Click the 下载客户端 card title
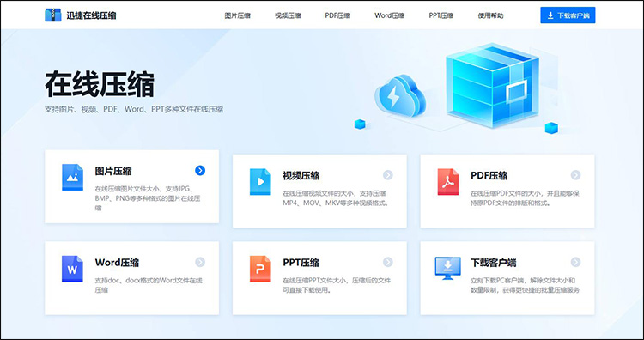 click(493, 263)
